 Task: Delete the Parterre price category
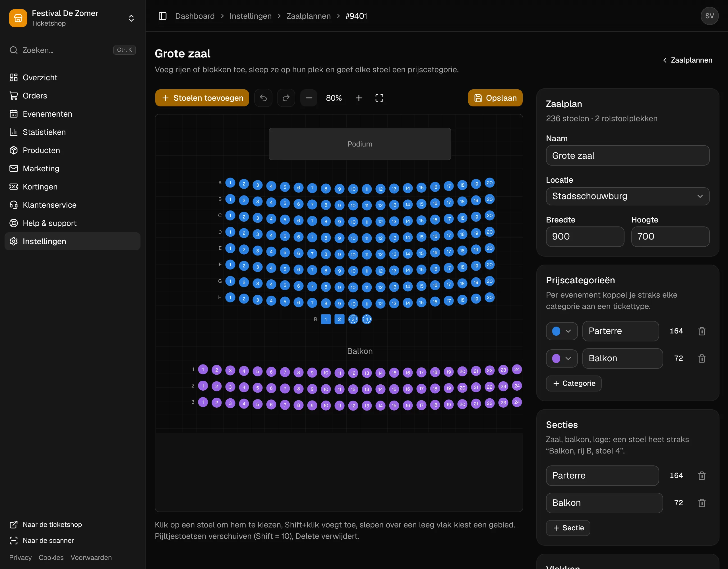coord(702,331)
